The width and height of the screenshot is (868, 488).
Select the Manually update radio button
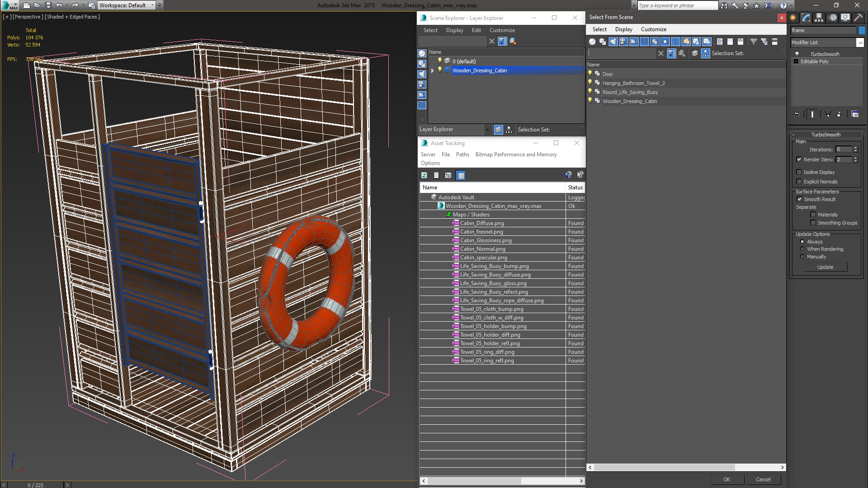(x=802, y=257)
